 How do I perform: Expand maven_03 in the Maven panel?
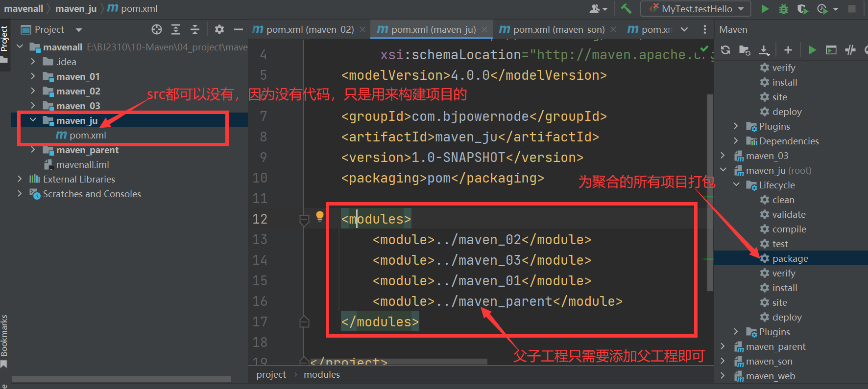[x=723, y=155]
